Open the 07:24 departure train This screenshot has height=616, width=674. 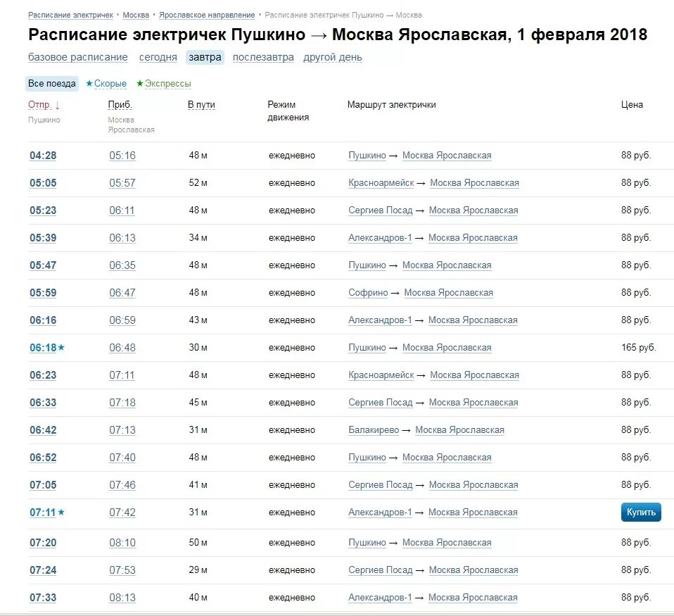tap(43, 570)
